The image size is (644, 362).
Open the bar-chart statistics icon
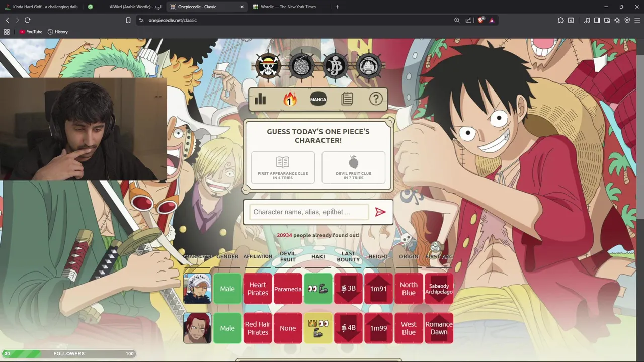(260, 99)
